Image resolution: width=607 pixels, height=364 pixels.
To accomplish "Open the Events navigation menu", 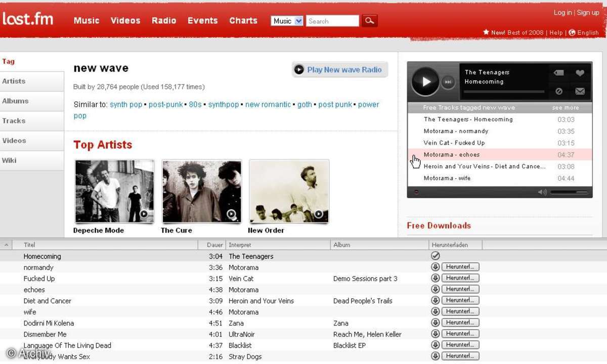I will tap(202, 21).
